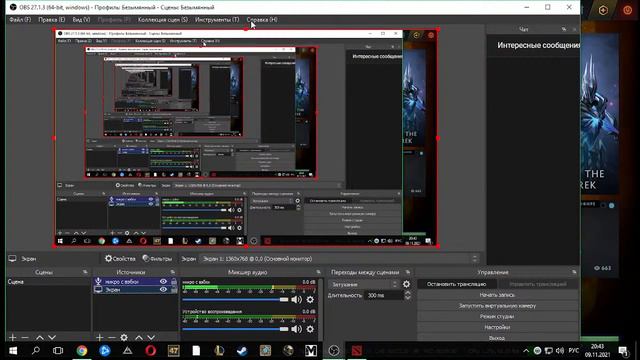The width and height of the screenshot is (640, 360).
Task: Lock the Экран source
Action: 174,289
